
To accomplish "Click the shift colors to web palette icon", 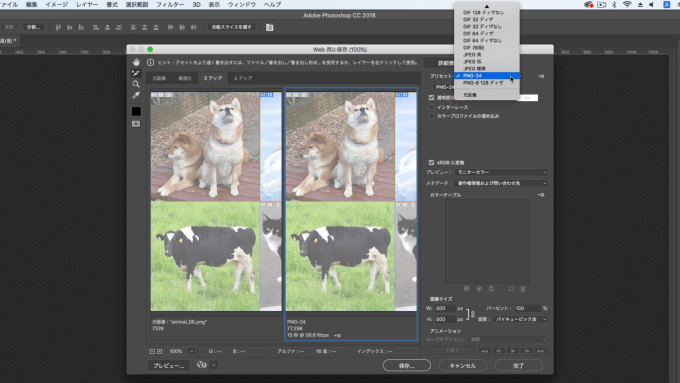I will coord(479,288).
